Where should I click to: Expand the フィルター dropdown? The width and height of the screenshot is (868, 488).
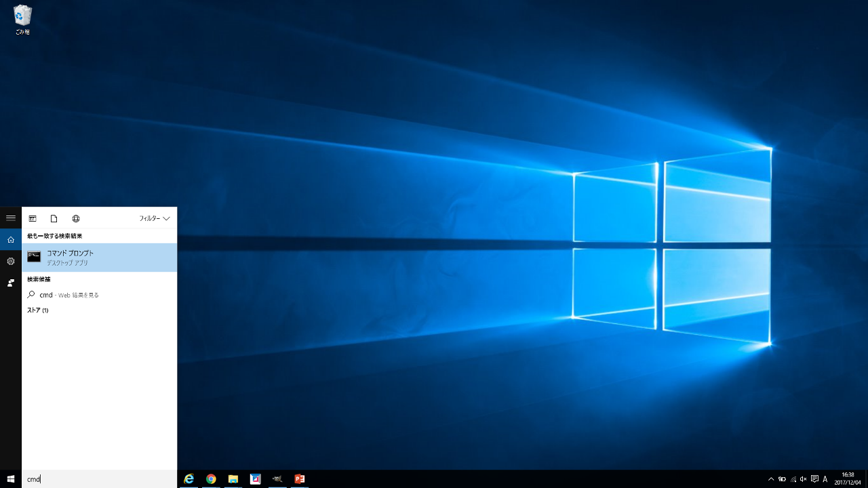coord(155,218)
